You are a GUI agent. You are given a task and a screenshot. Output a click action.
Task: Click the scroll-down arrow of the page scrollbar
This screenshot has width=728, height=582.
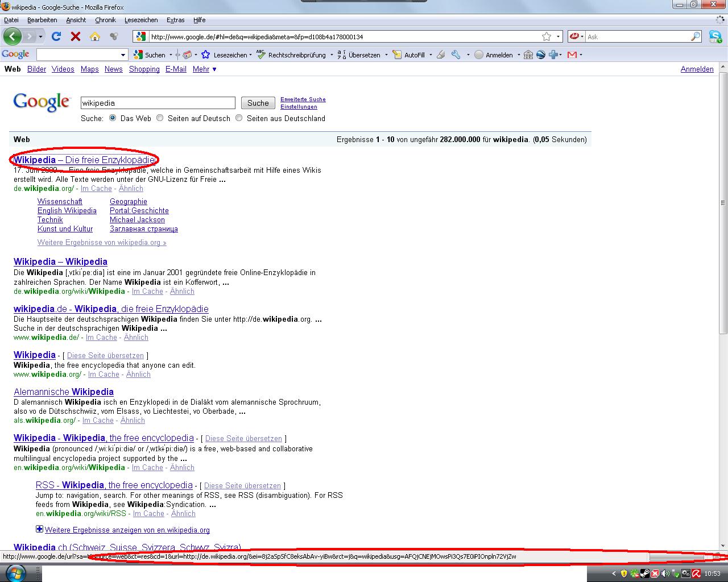pyautogui.click(x=723, y=546)
